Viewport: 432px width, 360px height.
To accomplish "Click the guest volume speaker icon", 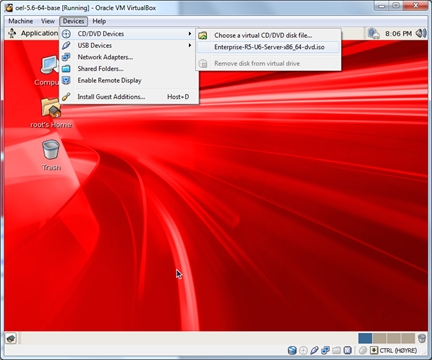I will [421, 33].
